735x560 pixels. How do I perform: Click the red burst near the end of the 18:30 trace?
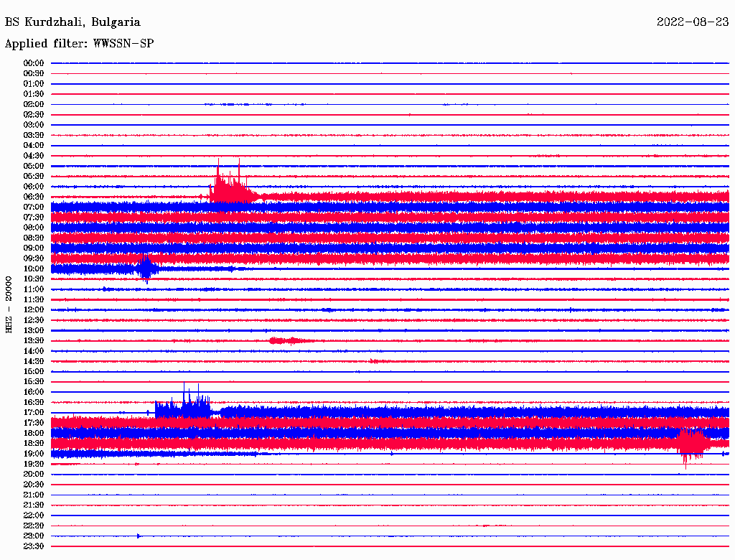tap(693, 444)
